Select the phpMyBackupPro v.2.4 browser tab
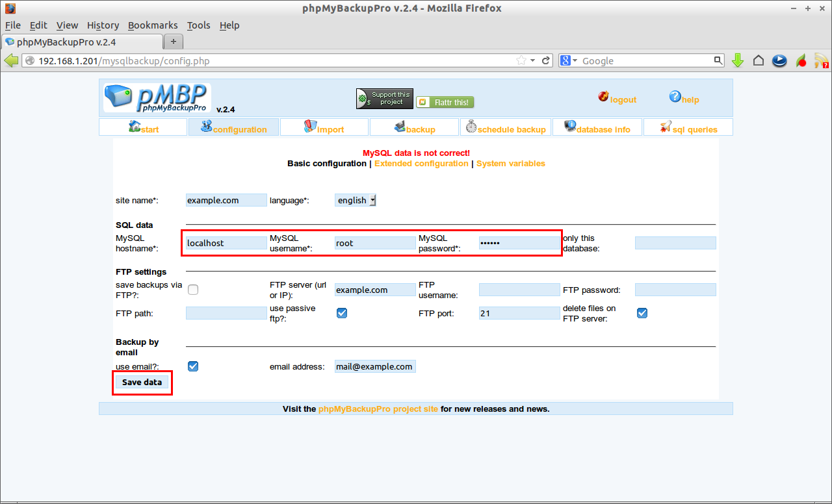The height and width of the screenshot is (504, 832). [x=82, y=42]
